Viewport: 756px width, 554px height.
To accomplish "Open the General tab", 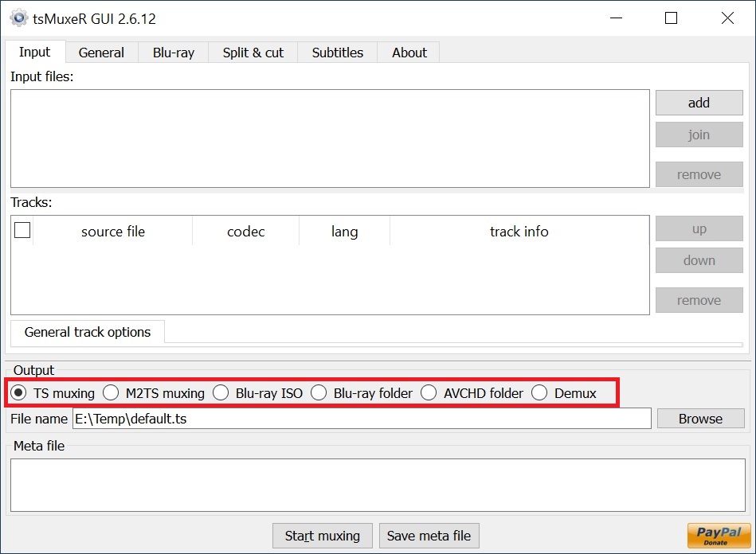I will tap(101, 53).
